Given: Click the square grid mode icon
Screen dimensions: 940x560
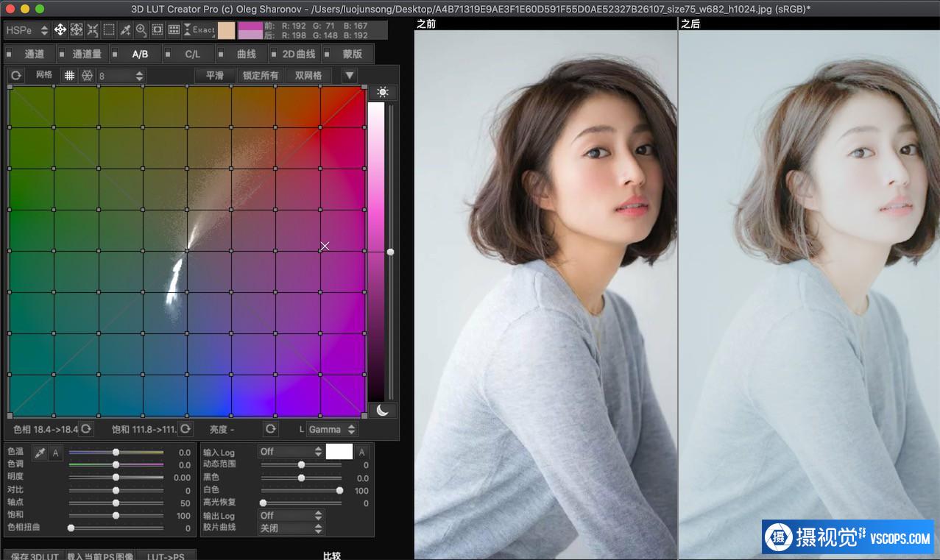Looking at the screenshot, I should 69,76.
